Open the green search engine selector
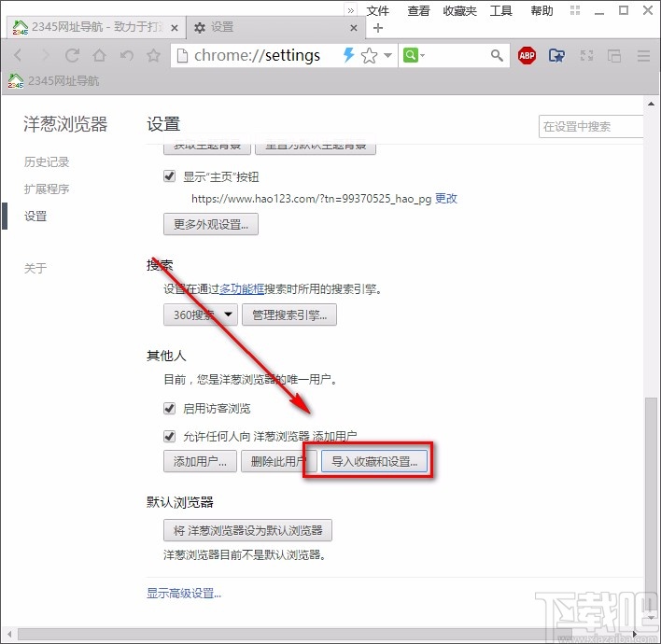The width and height of the screenshot is (661, 644). coord(414,55)
